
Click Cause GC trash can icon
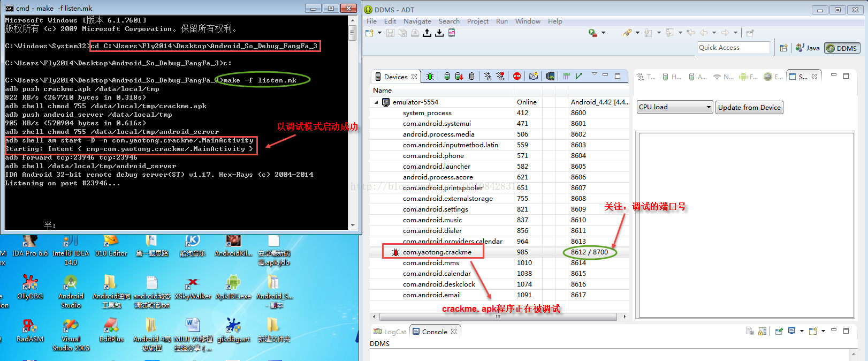[x=471, y=77]
